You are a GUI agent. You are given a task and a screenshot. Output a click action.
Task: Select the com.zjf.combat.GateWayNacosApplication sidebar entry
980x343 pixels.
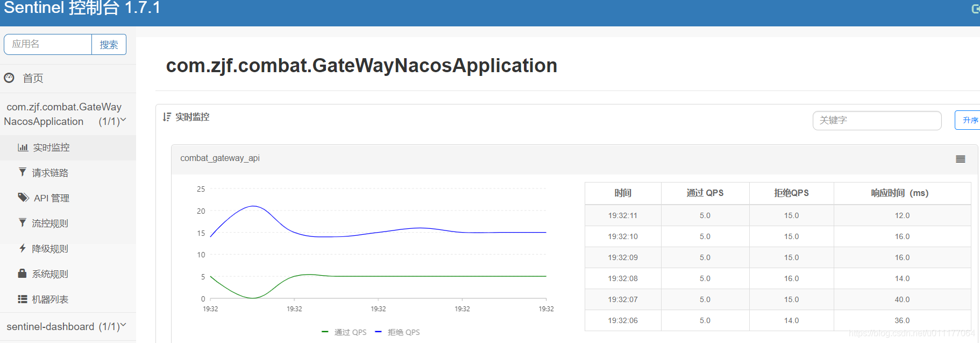(65, 114)
